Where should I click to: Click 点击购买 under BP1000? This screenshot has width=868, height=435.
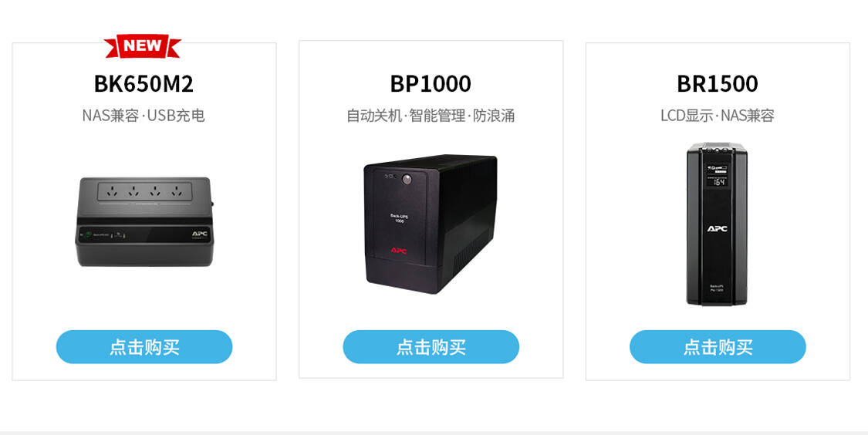[431, 347]
